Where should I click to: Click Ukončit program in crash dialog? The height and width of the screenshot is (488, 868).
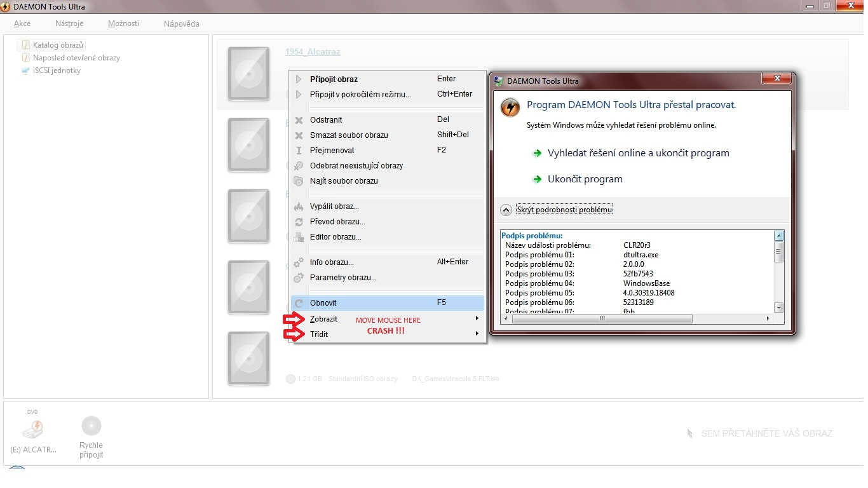point(585,179)
